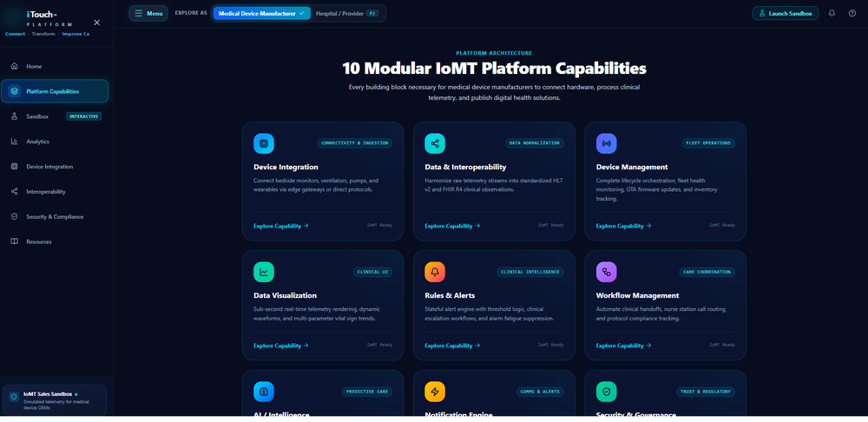Open Device Integration in the sidebar
868x422 pixels.
[54, 166]
